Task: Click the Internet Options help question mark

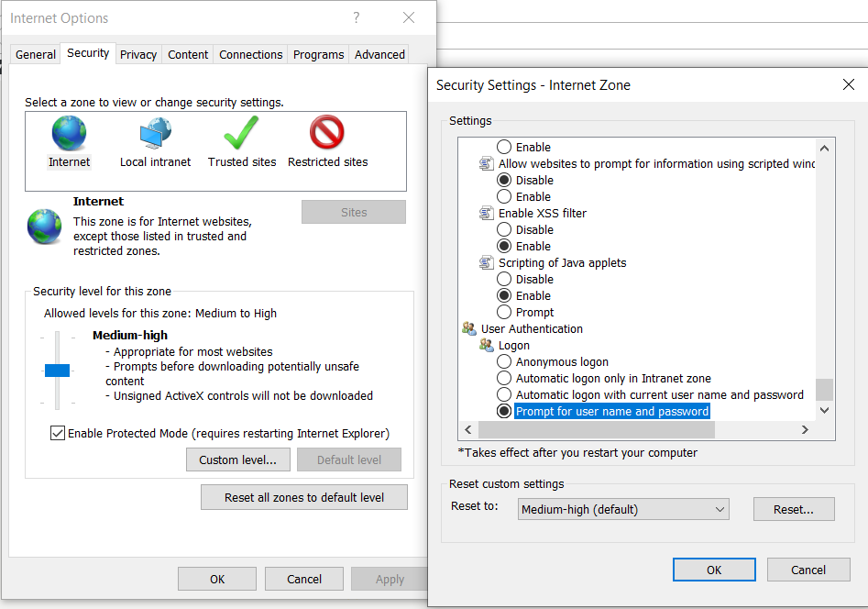Action: tap(357, 18)
